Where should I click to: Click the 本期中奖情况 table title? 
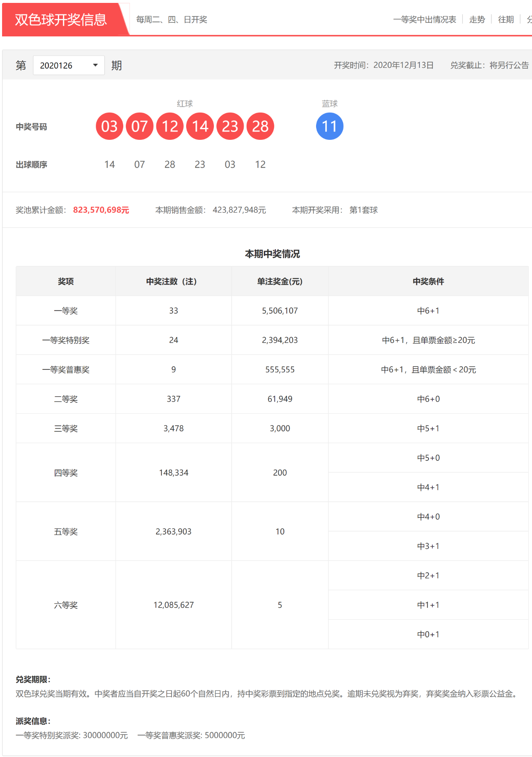pos(272,254)
